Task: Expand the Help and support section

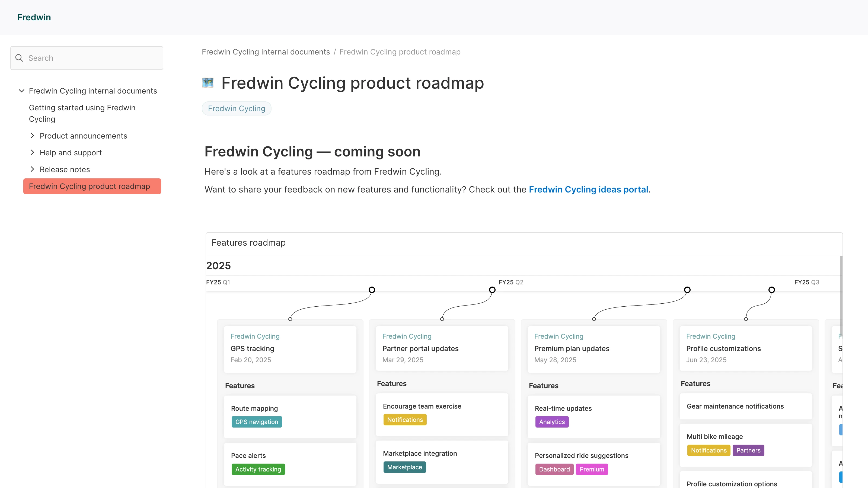Action: click(32, 152)
